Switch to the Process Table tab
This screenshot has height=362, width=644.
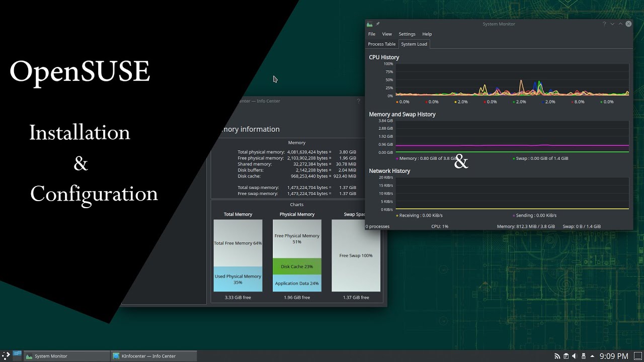(x=382, y=44)
